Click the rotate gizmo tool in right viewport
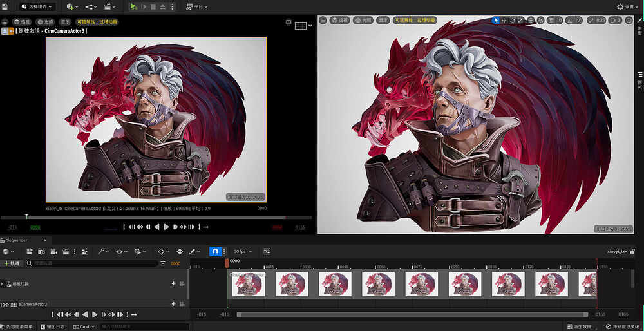Viewport: 644px width, 331px height. click(x=513, y=20)
